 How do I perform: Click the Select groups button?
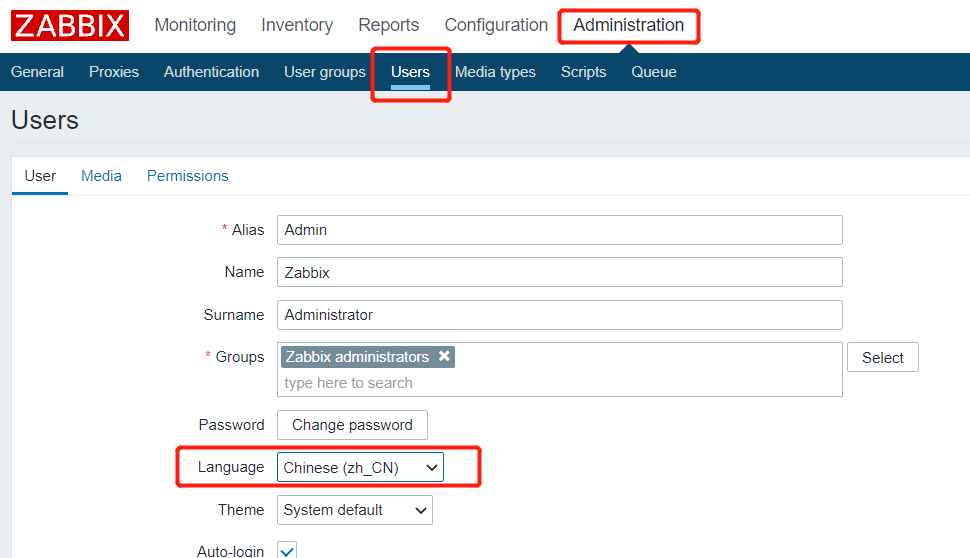click(x=883, y=357)
